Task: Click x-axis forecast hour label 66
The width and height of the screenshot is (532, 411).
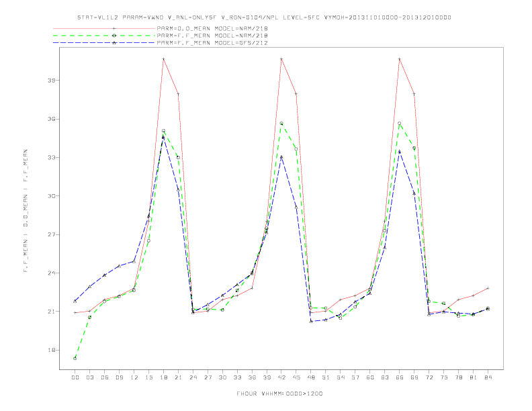Action: click(400, 377)
